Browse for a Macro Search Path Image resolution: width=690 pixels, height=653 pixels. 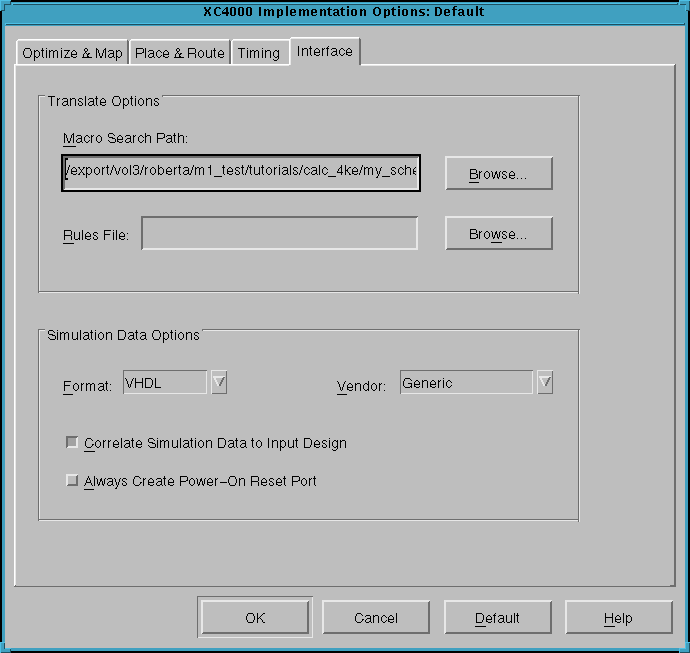(499, 174)
